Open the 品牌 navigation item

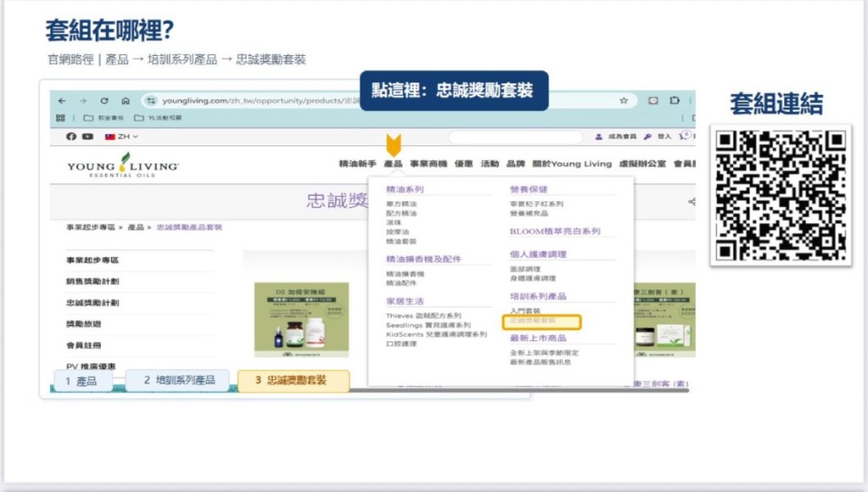coord(515,164)
